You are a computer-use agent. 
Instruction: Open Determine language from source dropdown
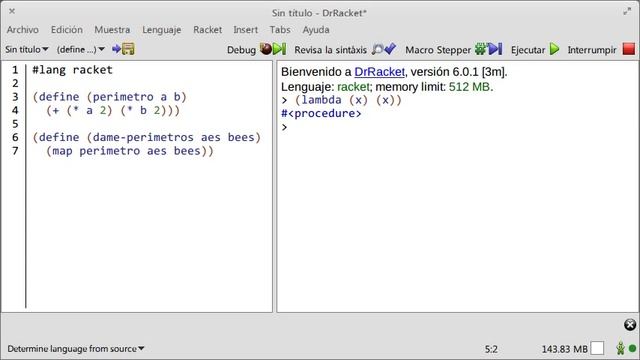click(76, 349)
